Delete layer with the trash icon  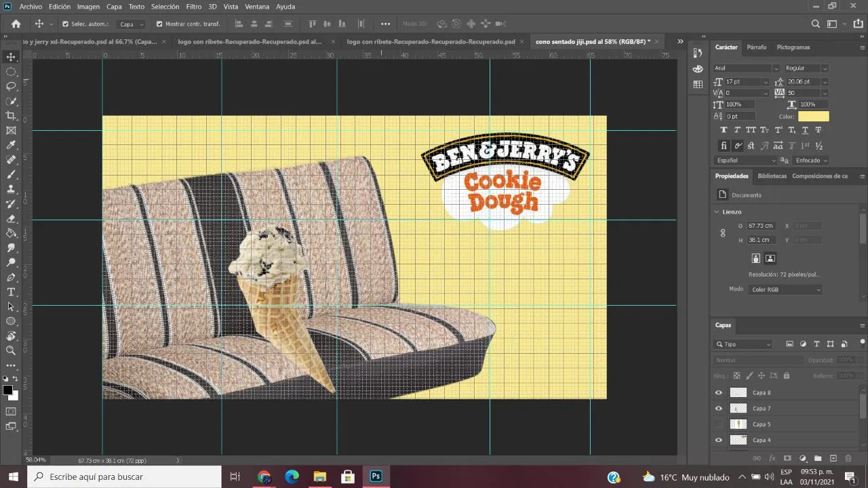pyautogui.click(x=850, y=459)
